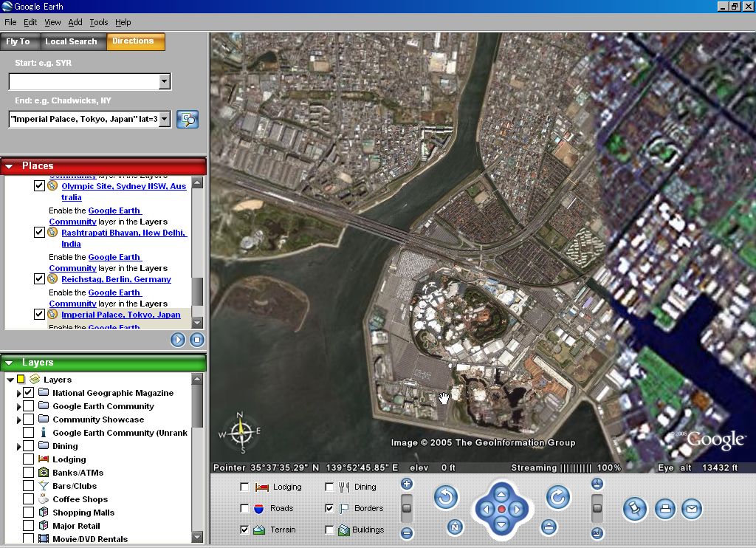Screen dimensions: 756x548
Task: Uncheck Terrain in bottom toolbar
Action: 244,530
